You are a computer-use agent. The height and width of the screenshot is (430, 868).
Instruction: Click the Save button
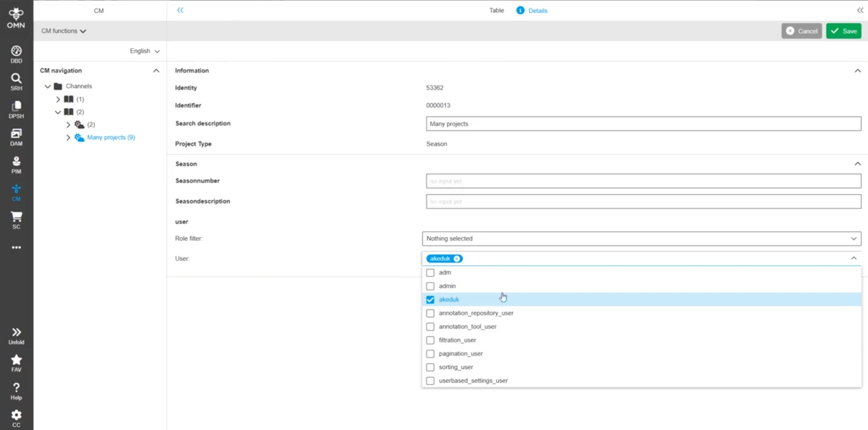pos(844,31)
